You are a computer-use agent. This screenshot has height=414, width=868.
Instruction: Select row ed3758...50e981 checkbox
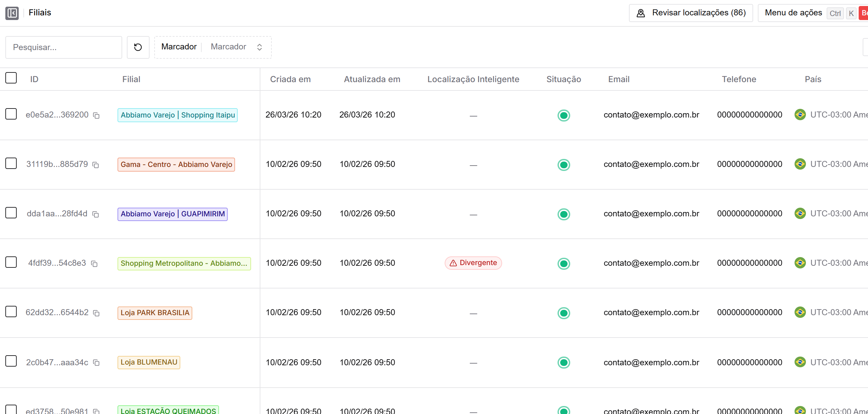click(11, 409)
